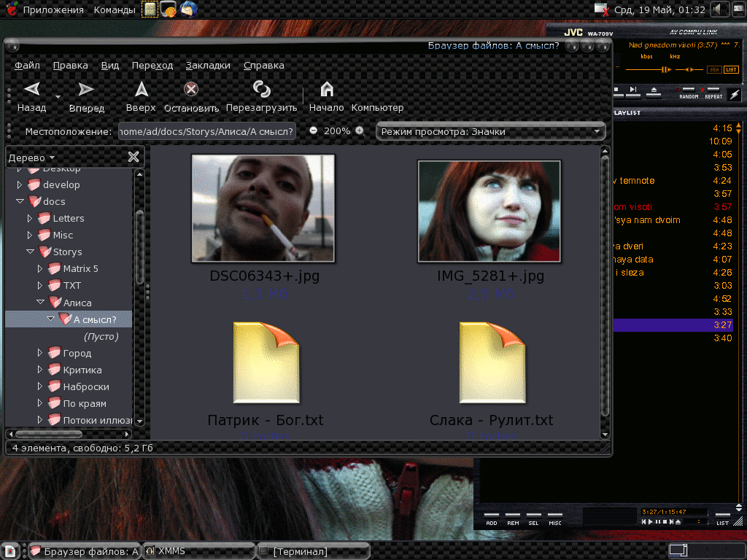Open the IMG_5281+.jpg thumbnail
Viewport: 747px width, 560px height.
[489, 211]
